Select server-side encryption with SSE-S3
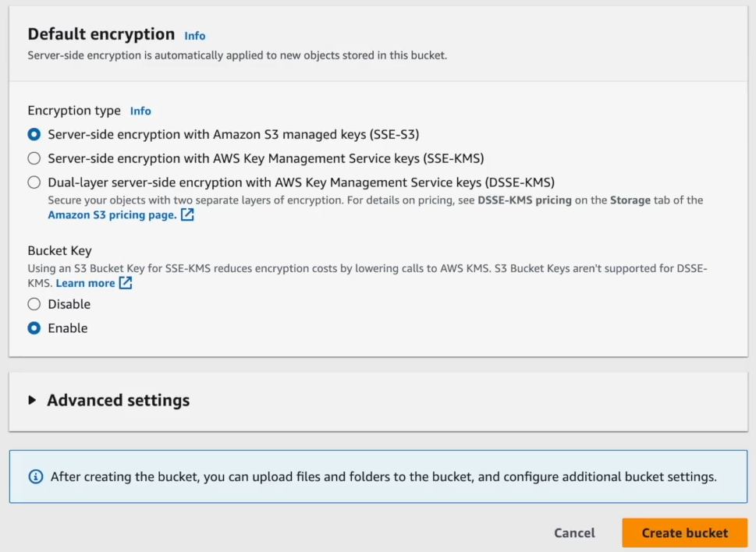This screenshot has height=552, width=756. pos(34,134)
